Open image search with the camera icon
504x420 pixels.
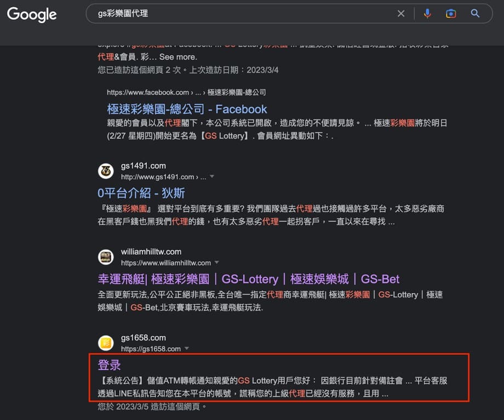(451, 14)
